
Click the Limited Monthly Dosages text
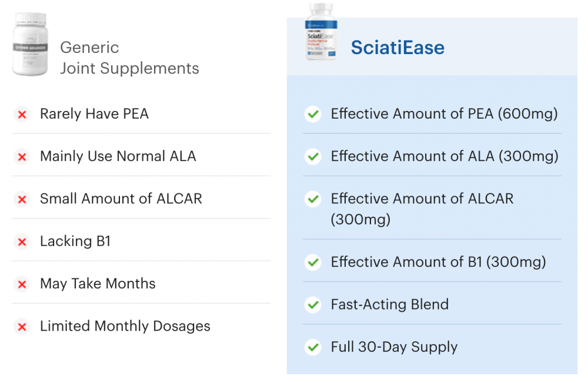coord(125,326)
